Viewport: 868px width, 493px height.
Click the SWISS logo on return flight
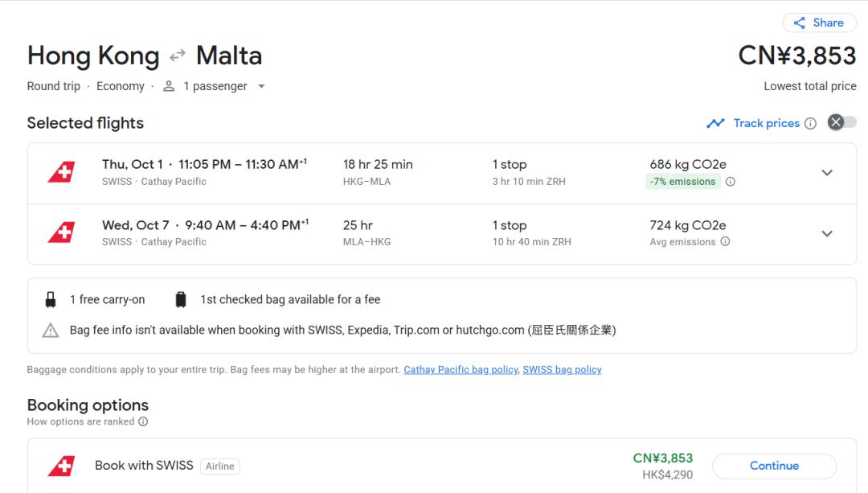tap(62, 233)
